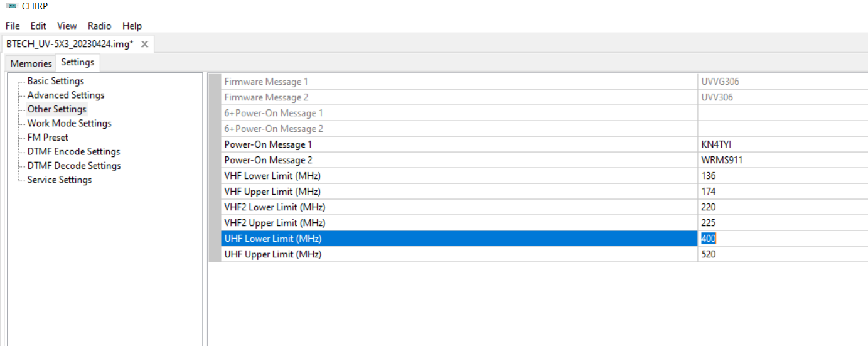Open the View menu

(x=67, y=26)
